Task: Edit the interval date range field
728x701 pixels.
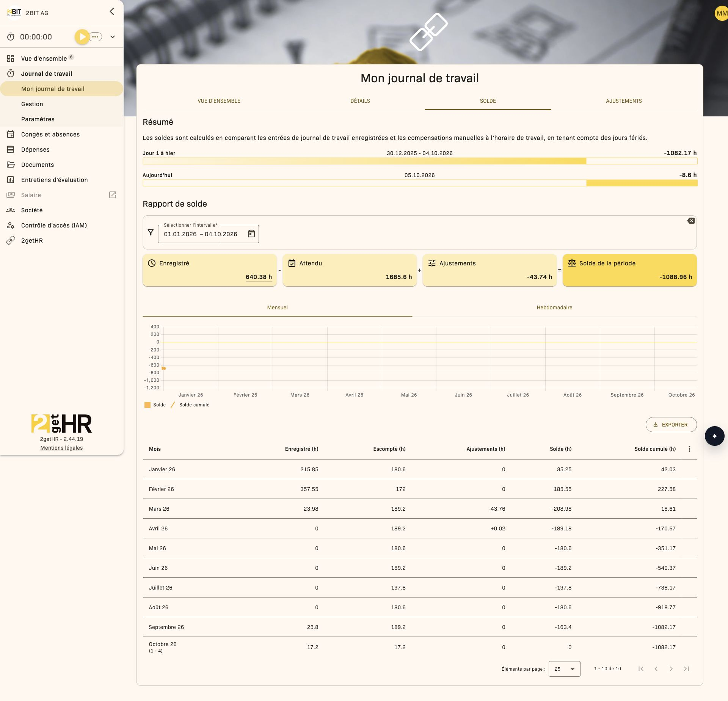Action: point(208,234)
